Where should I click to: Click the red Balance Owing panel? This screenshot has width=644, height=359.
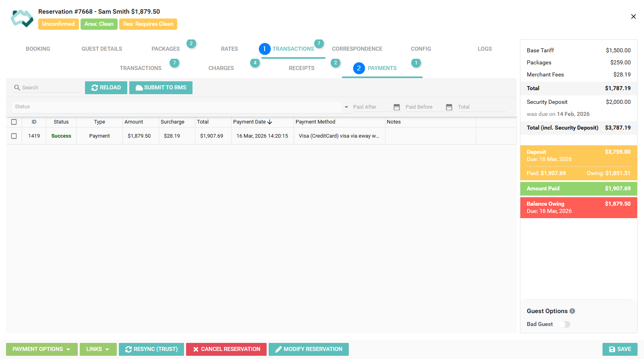coord(578,207)
